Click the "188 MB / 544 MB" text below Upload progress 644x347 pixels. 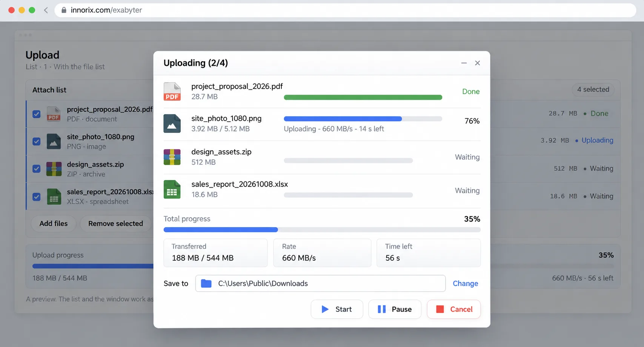point(60,278)
